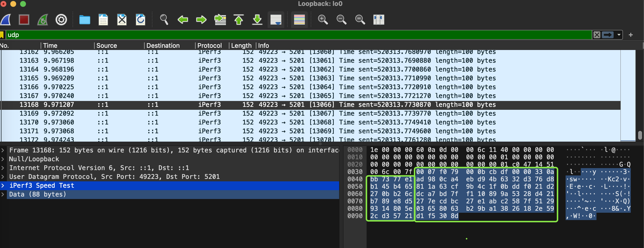Screen dimensions: 644x248
Task: Open capture options gear
Action: click(x=61, y=20)
